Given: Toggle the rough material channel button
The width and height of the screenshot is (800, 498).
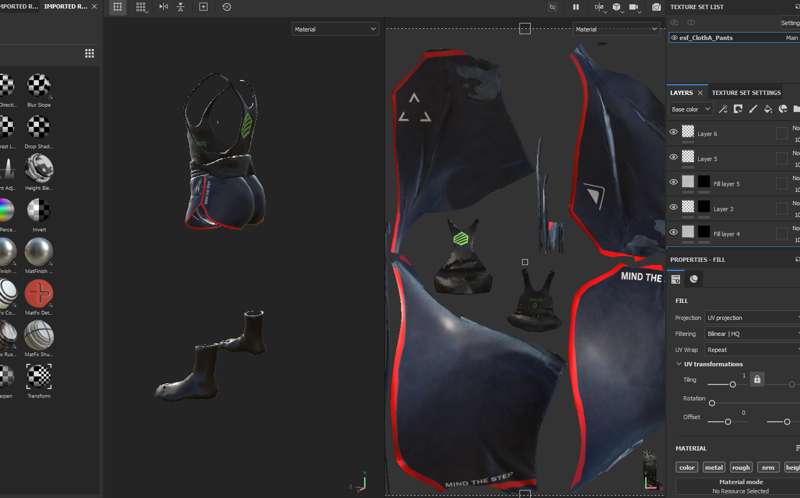Looking at the screenshot, I should click(x=740, y=467).
